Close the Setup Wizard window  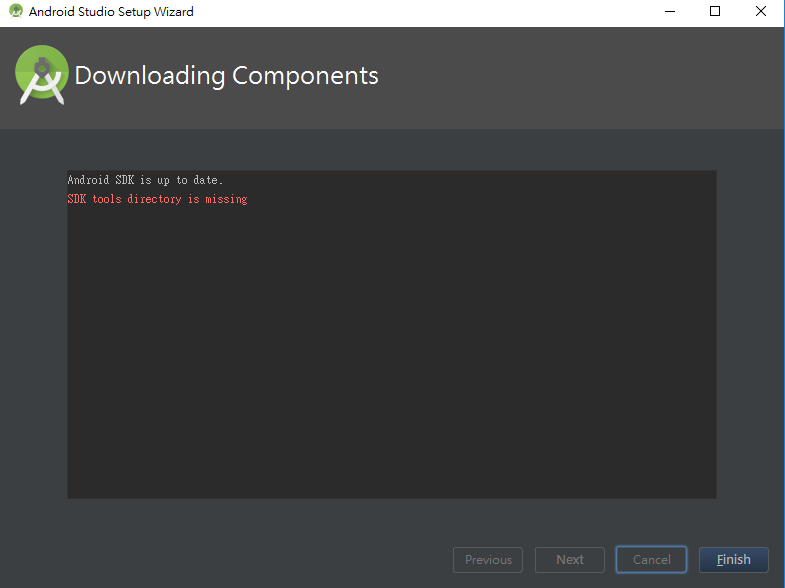click(760, 11)
